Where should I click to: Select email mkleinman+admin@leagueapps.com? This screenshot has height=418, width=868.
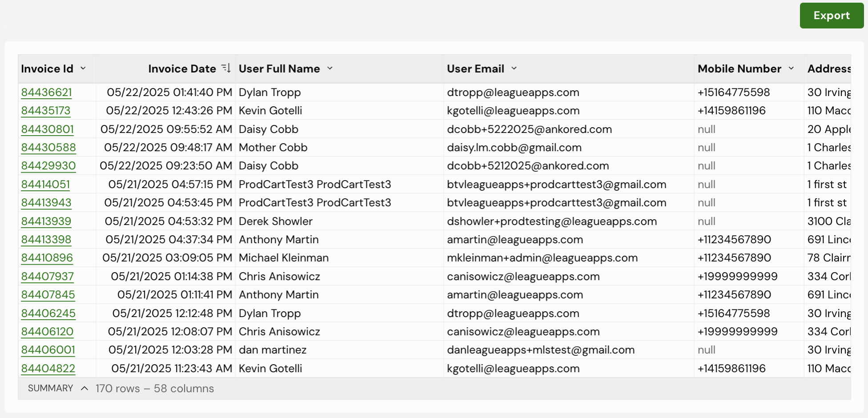click(x=542, y=257)
